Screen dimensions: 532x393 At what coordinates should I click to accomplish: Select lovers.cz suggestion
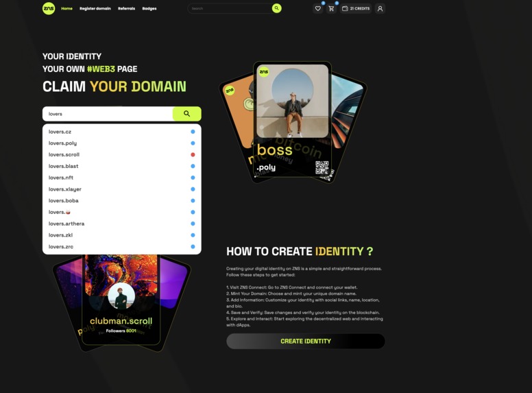(122, 132)
